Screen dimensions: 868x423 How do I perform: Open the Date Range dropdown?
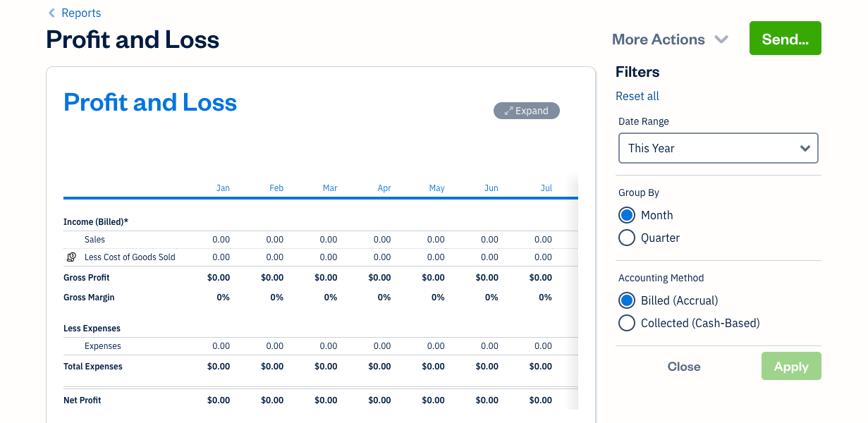(718, 148)
